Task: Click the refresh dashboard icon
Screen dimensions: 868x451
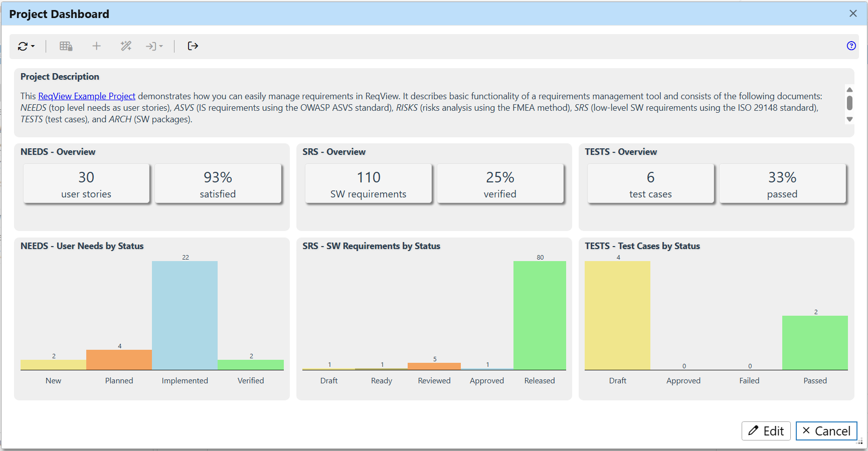Action: pos(23,46)
